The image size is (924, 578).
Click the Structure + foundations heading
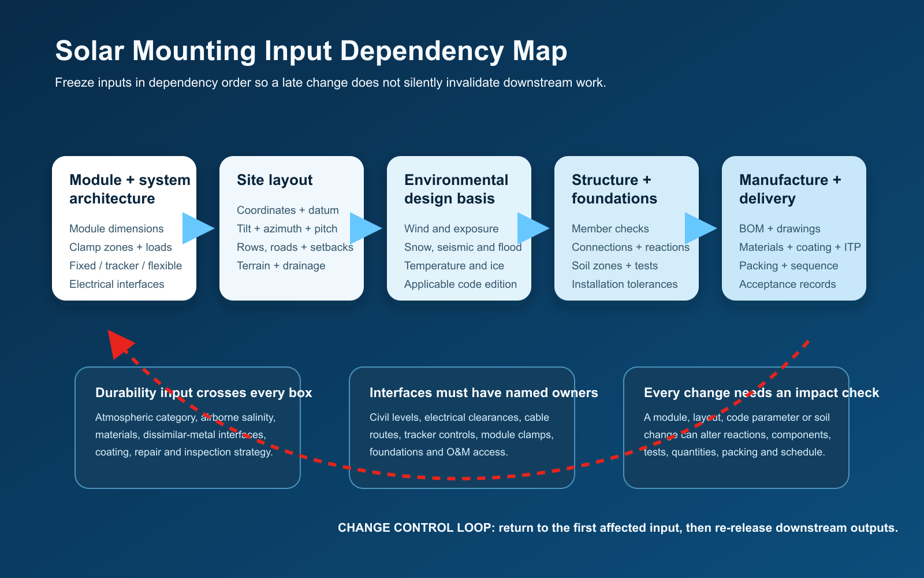pyautogui.click(x=614, y=189)
